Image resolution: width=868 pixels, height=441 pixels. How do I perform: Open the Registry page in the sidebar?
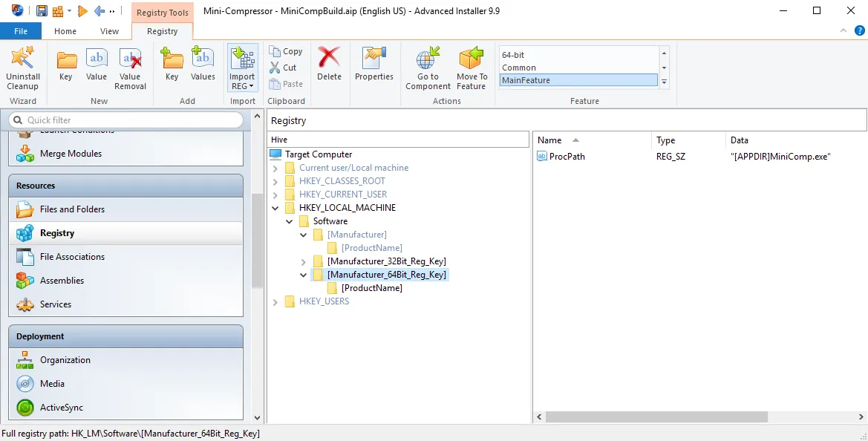click(125, 233)
